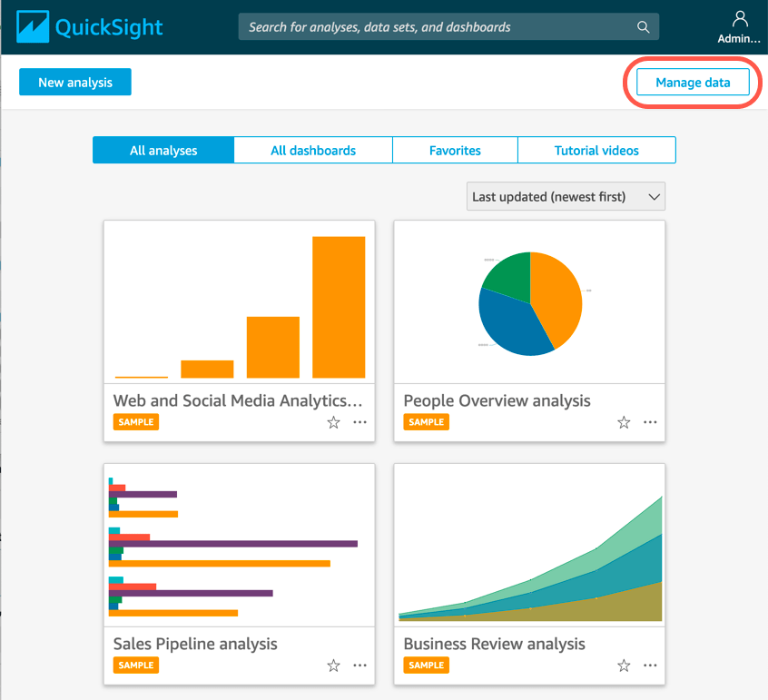Switch to the All dashboards tab
This screenshot has height=700, width=768.
(x=312, y=150)
